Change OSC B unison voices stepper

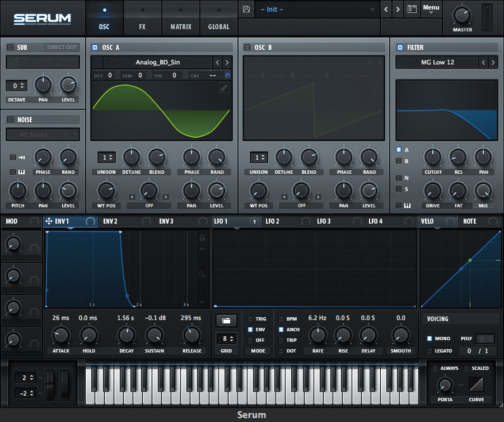pos(259,157)
